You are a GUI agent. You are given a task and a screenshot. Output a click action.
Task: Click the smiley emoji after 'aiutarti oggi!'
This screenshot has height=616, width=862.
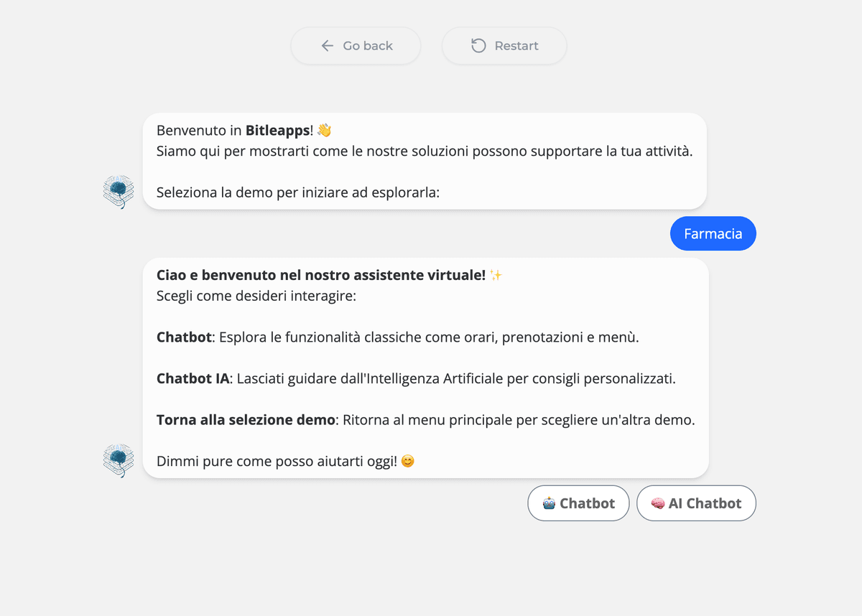(407, 462)
